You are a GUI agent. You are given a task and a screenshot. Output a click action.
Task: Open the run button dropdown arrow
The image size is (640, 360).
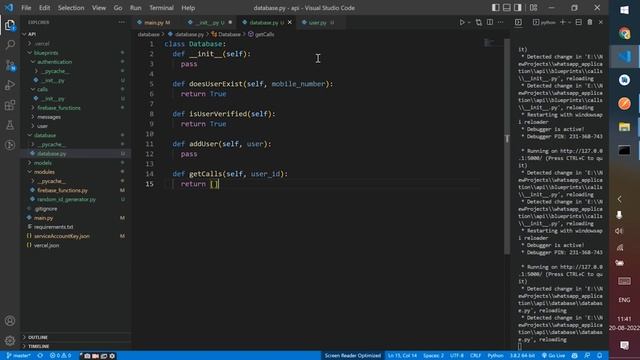[x=469, y=22]
